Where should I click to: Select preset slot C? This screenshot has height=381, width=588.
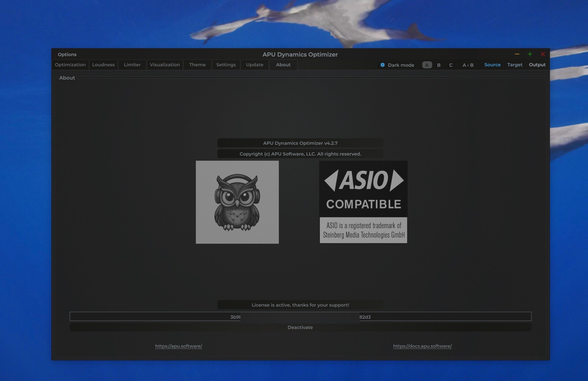pos(451,65)
